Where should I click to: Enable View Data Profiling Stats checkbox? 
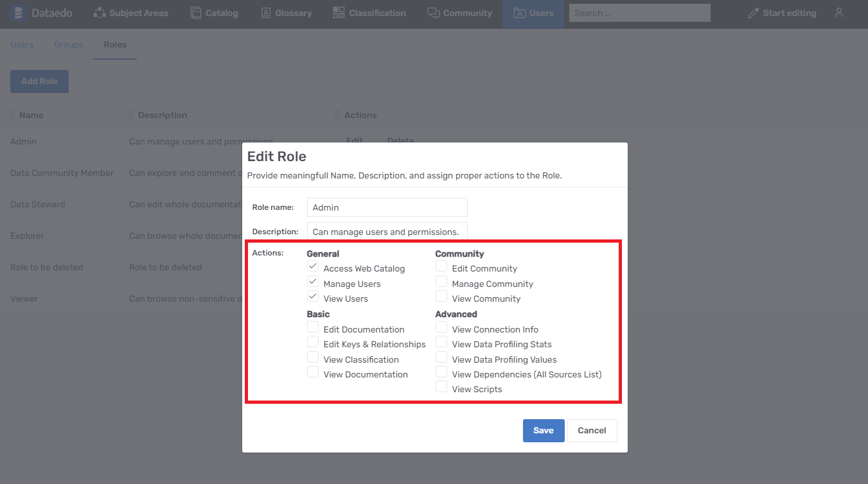tap(441, 342)
